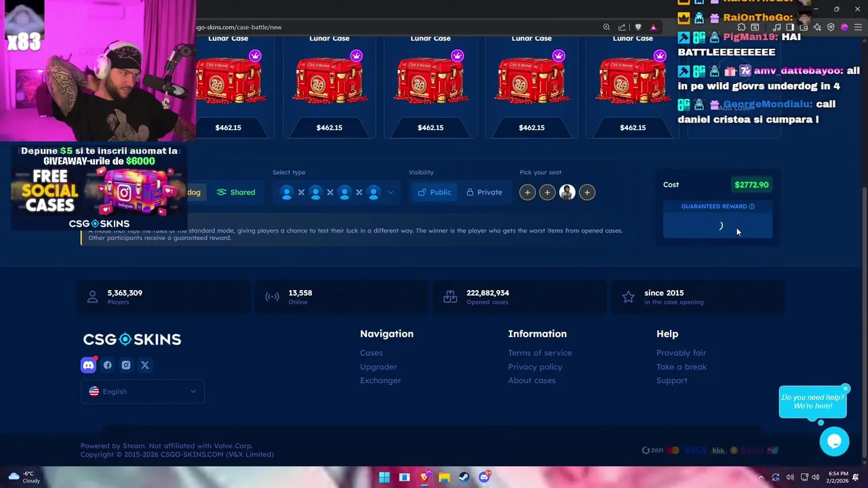Click the loading create battle button under Cost

(717, 226)
